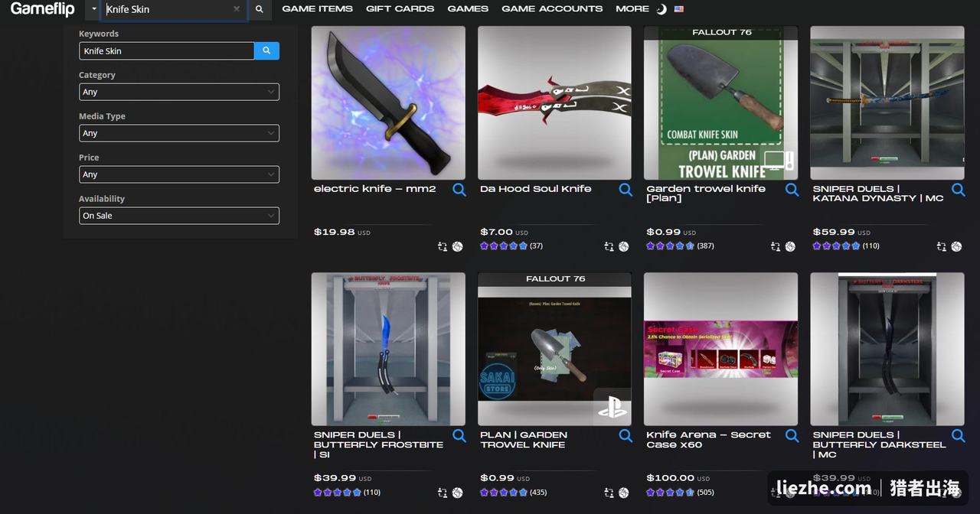The height and width of the screenshot is (514, 980).
Task: Open the electric knife mm2 thumbnail
Action: point(388,103)
